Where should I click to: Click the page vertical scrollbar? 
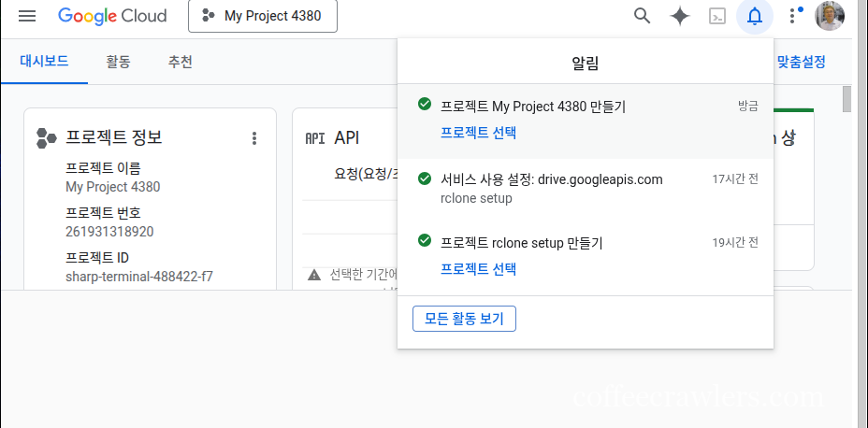point(847,98)
